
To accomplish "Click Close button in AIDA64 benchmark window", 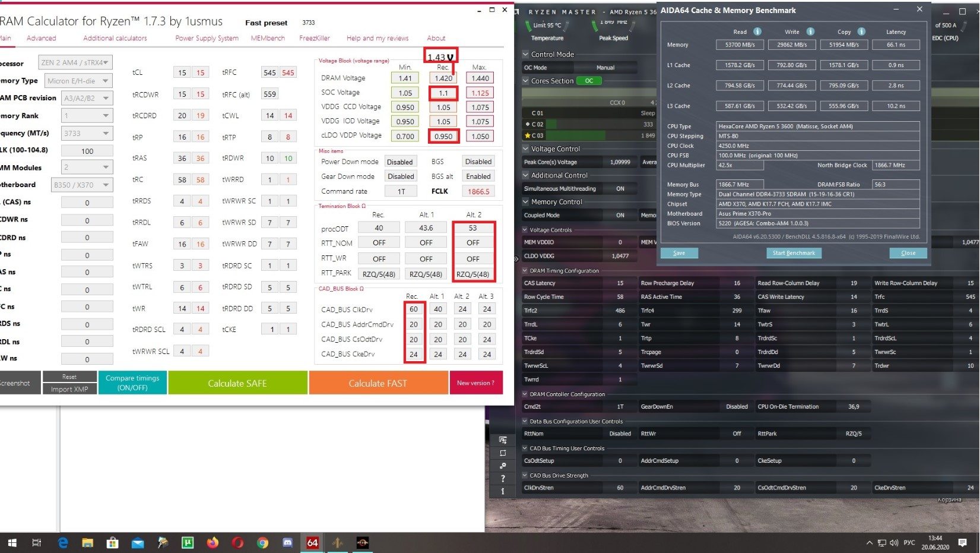I will pos(908,253).
